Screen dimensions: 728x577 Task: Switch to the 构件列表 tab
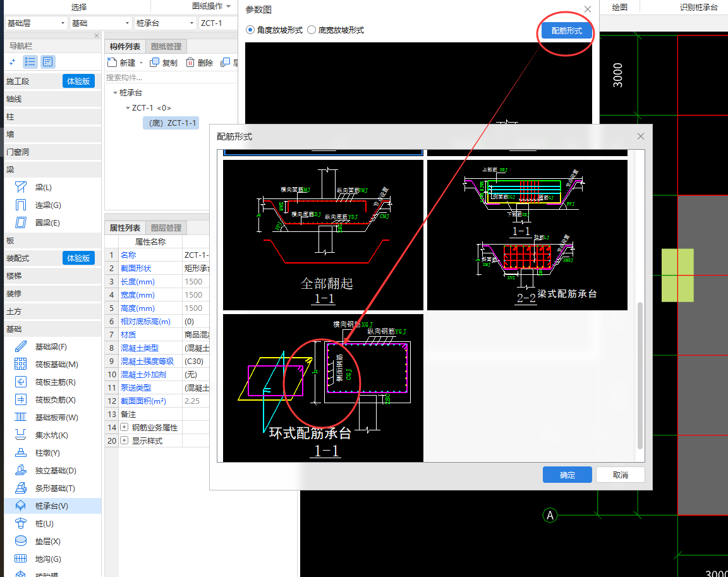click(x=125, y=46)
